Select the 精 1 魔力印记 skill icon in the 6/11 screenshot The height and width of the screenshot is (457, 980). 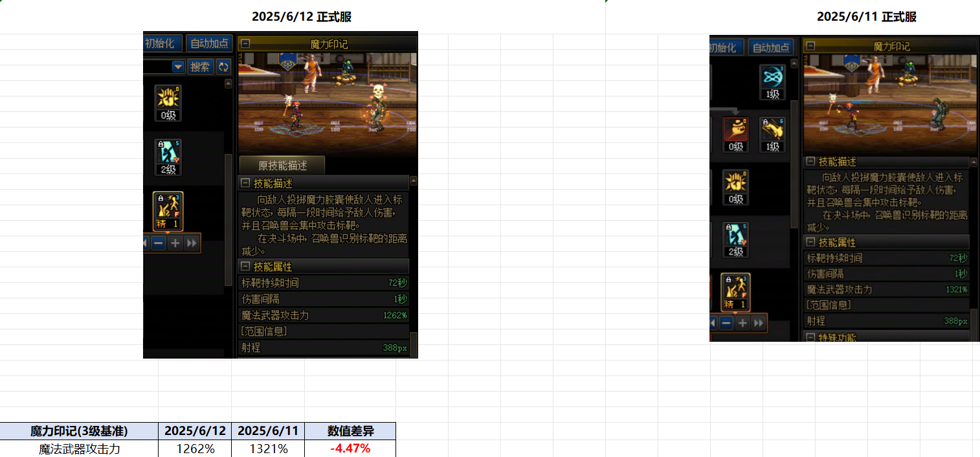pyautogui.click(x=736, y=292)
